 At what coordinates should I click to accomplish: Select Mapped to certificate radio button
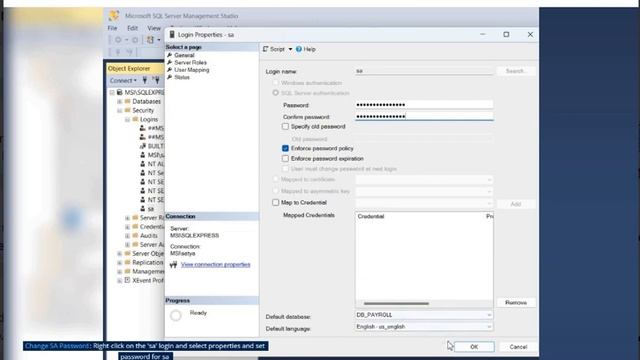point(276,179)
